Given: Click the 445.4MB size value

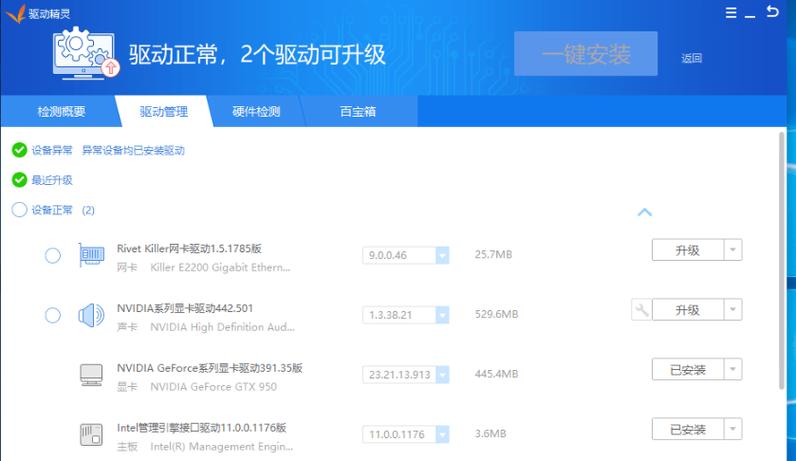Looking at the screenshot, I should [x=496, y=374].
